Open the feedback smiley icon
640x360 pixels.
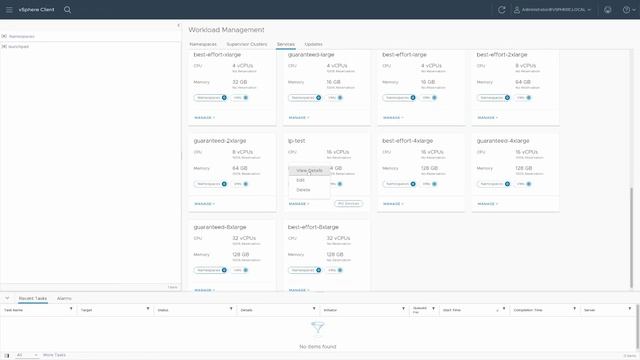coord(608,10)
